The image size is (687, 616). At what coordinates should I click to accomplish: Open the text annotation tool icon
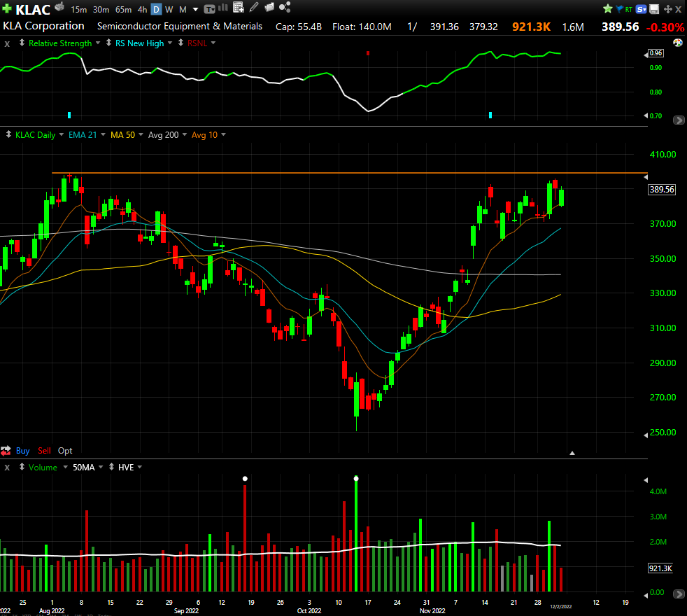pyautogui.click(x=210, y=9)
